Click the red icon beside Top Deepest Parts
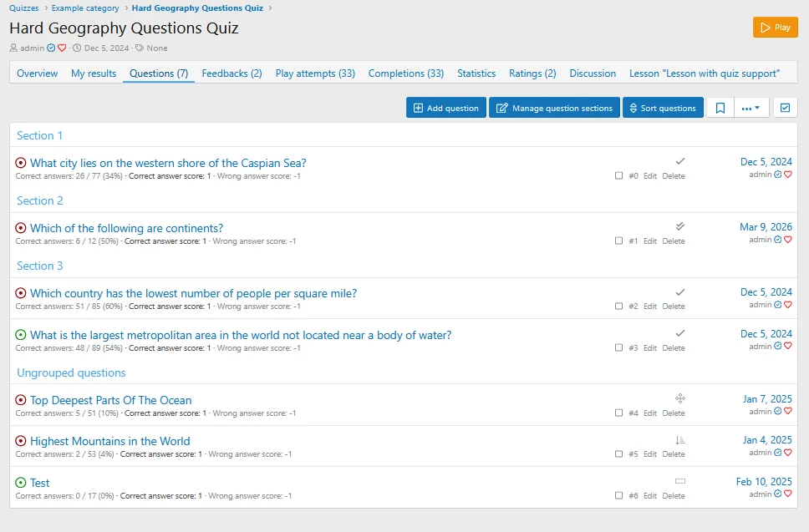This screenshot has height=532, width=809. (21, 400)
